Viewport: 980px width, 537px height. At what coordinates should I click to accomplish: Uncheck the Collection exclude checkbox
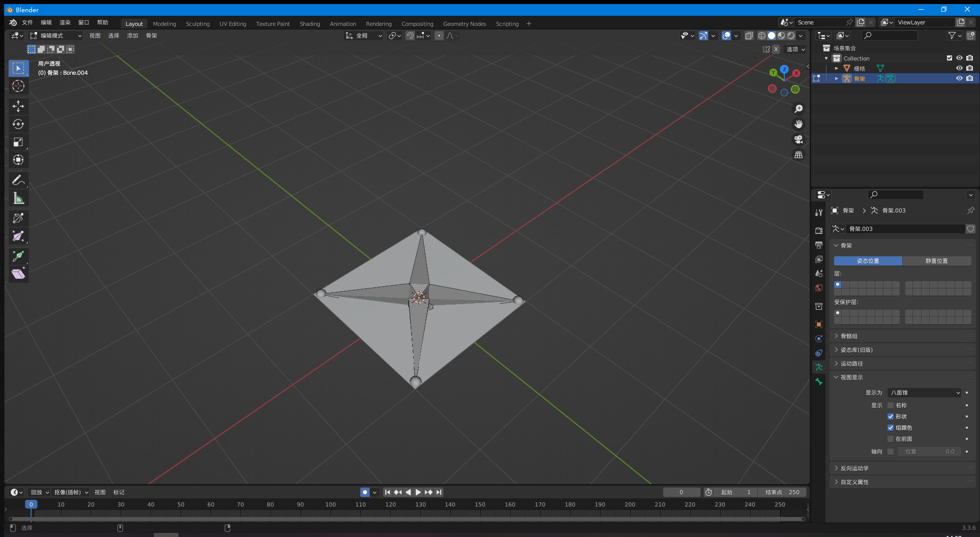(x=949, y=58)
